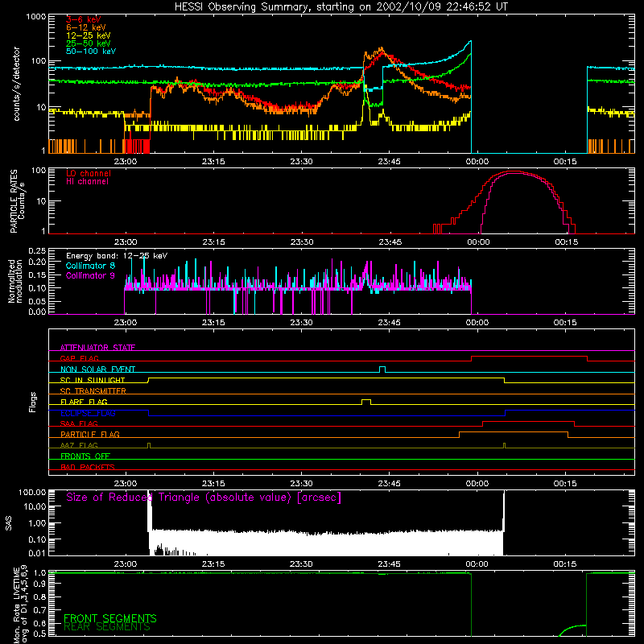This screenshot has width=644, height=644.
Task: Click the 00:15 label under the SAS plot
Action: [565, 564]
